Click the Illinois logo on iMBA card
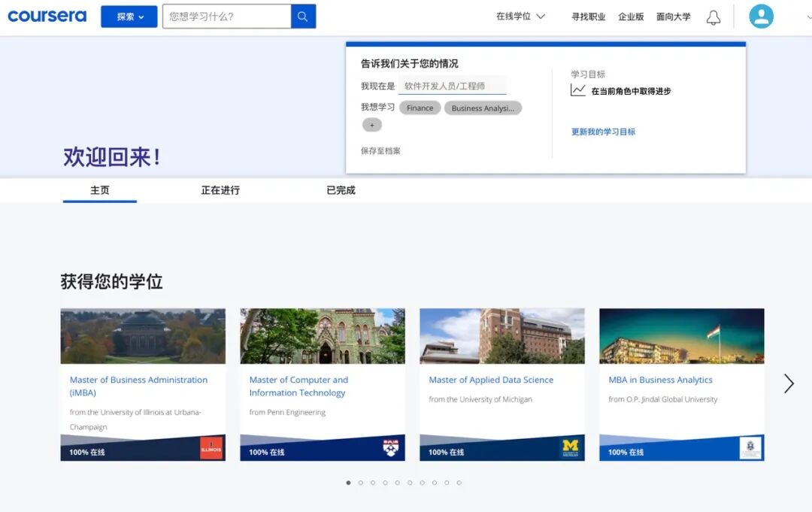The width and height of the screenshot is (812, 512). coord(211,448)
